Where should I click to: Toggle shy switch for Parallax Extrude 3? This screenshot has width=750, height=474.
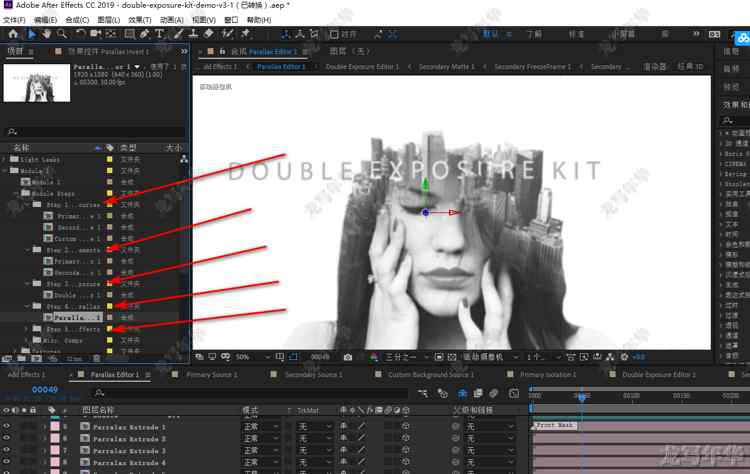[x=343, y=450]
